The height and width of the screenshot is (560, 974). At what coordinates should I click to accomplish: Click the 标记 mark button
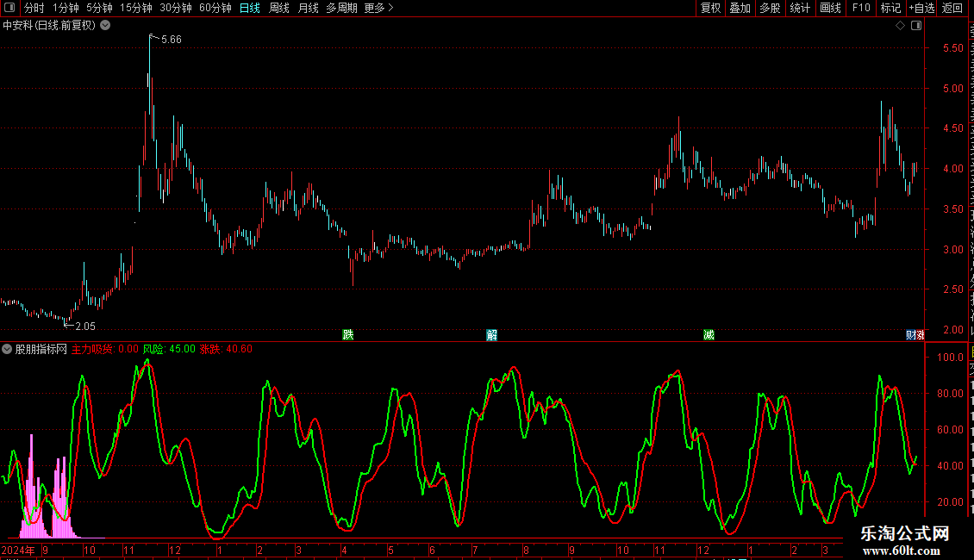(890, 8)
